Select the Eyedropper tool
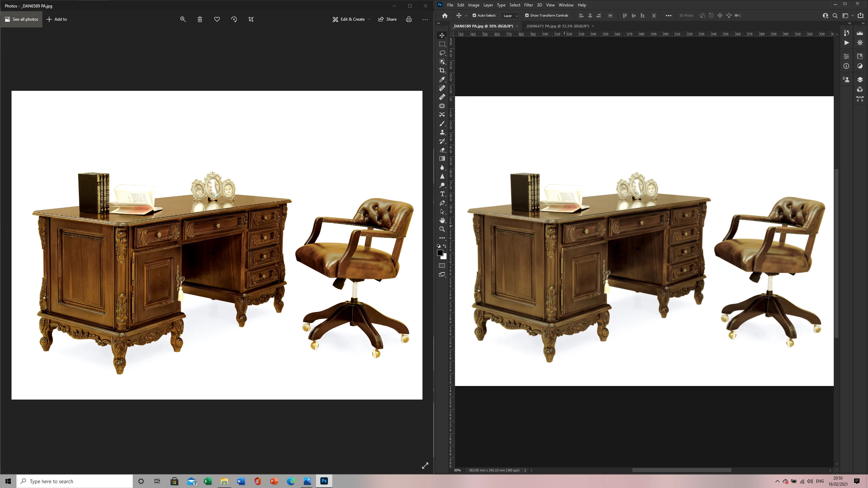Screen dimensions: 868x488 pos(442,79)
